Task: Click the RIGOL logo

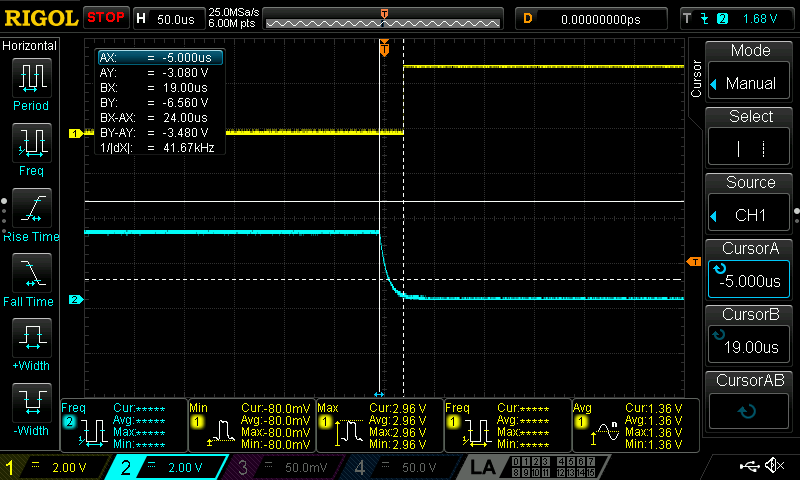Action: [x=40, y=18]
